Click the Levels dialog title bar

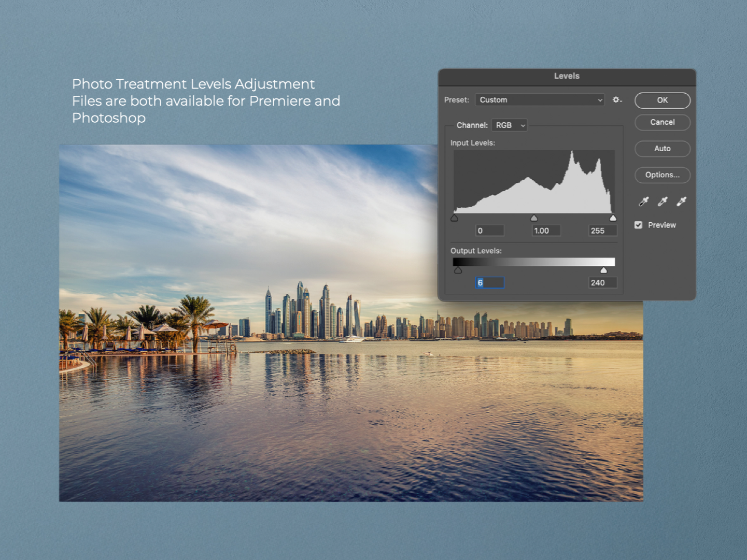point(567,76)
